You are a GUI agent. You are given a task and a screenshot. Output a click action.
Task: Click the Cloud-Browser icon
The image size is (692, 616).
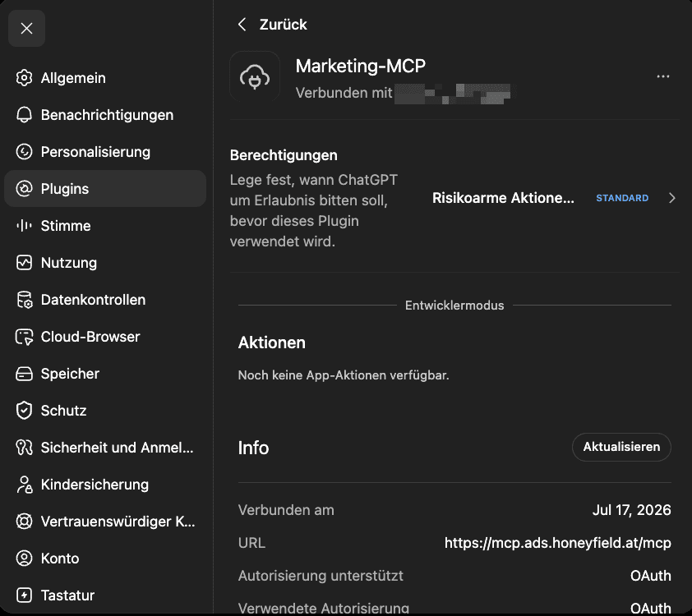coord(25,337)
